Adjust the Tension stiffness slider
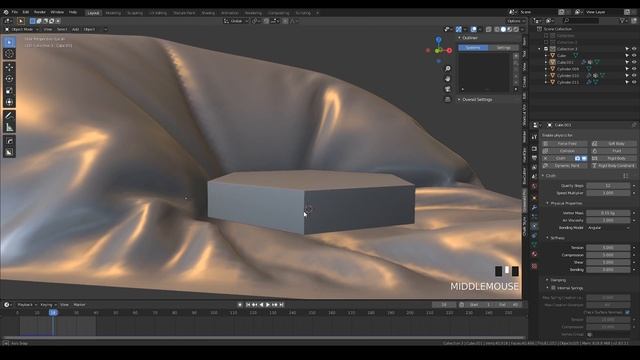The width and height of the screenshot is (640, 360). (x=608, y=248)
